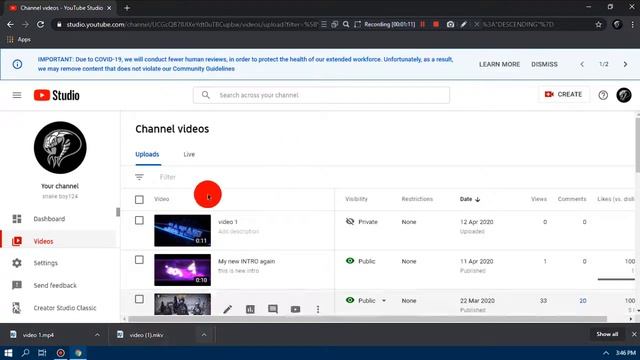This screenshot has height=360, width=640.
Task: Check the box for video 1
Action: (x=139, y=220)
